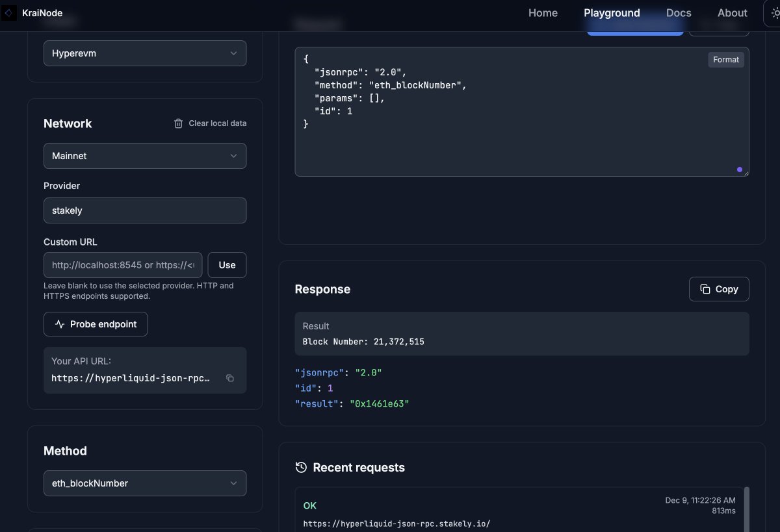The width and height of the screenshot is (780, 532).
Task: Copy the response with Copy button
Action: (x=719, y=289)
